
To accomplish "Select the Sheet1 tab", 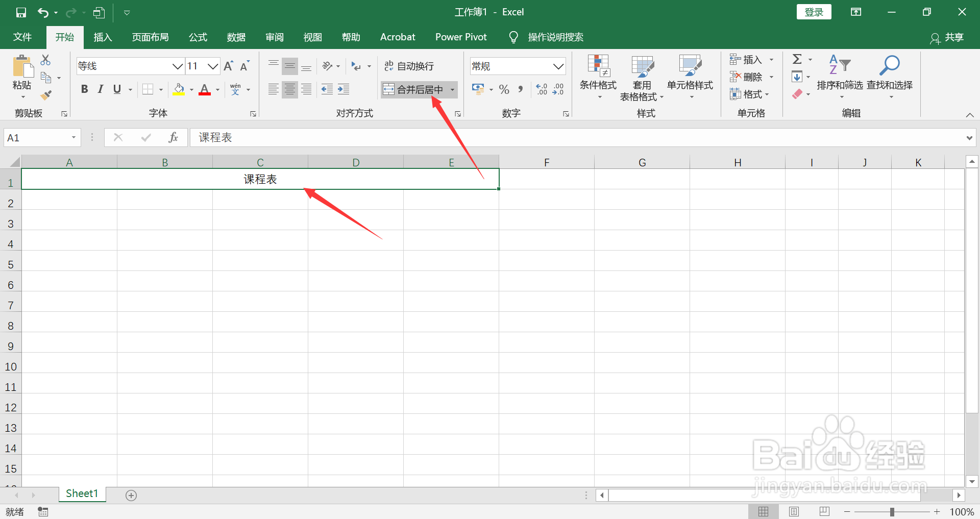I will click(82, 493).
